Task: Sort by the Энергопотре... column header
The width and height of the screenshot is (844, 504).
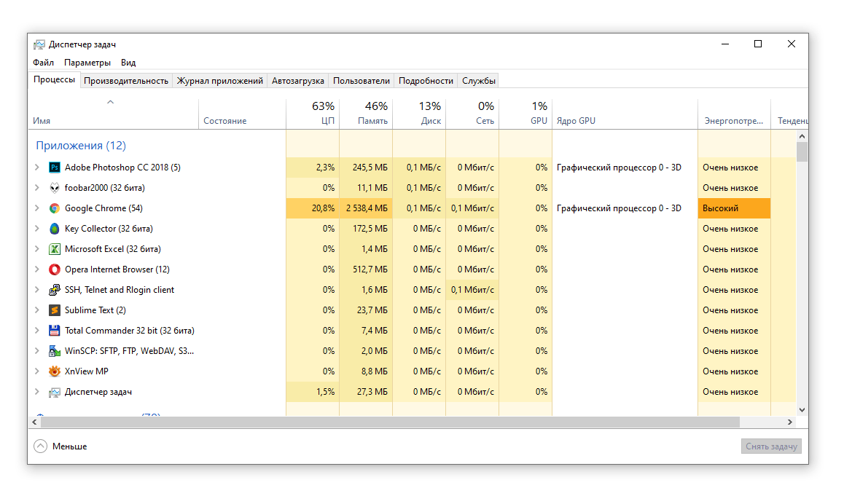Action: pos(734,114)
